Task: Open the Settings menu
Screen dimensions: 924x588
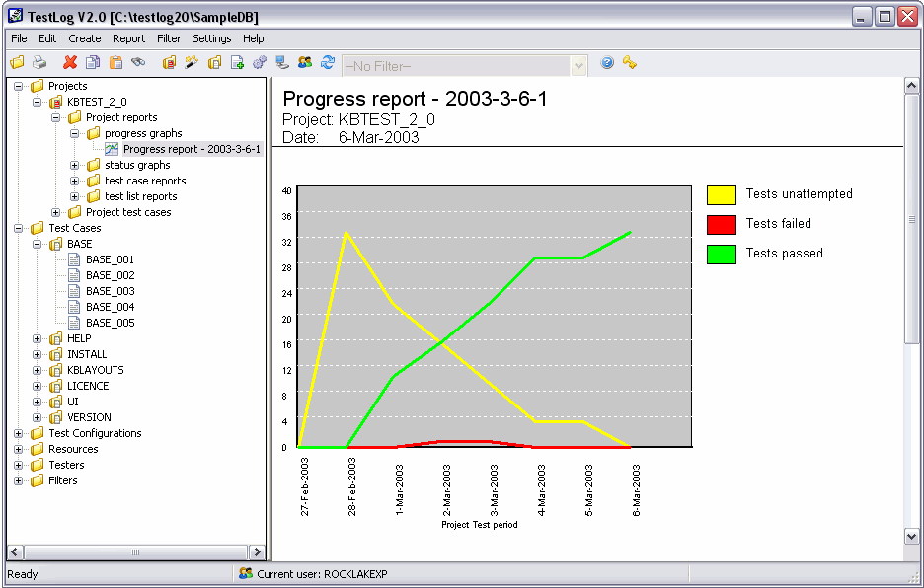Action: [211, 38]
